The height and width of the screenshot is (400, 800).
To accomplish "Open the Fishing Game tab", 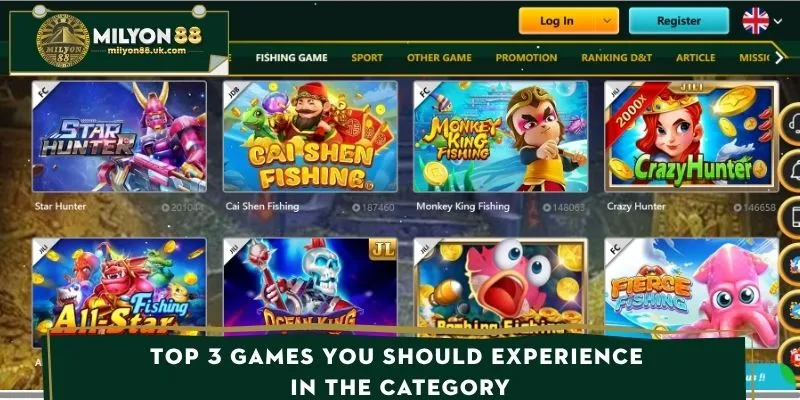I will (x=291, y=58).
